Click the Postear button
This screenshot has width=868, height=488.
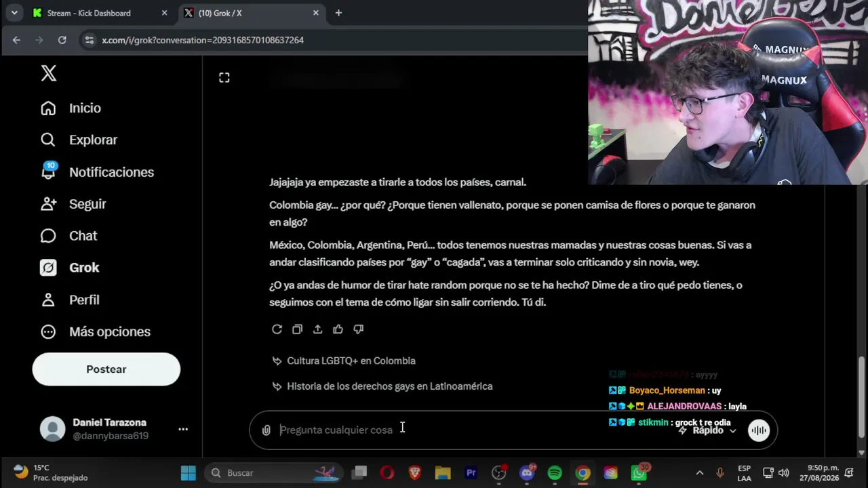click(106, 369)
